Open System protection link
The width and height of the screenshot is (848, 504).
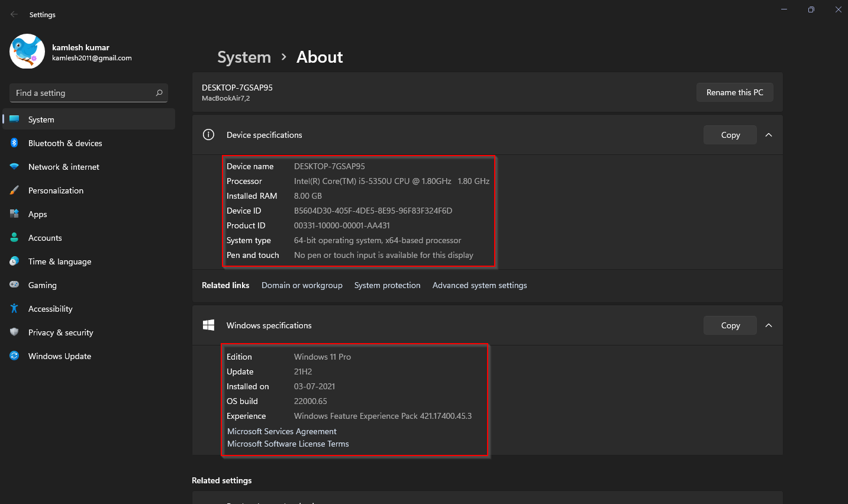coord(388,285)
